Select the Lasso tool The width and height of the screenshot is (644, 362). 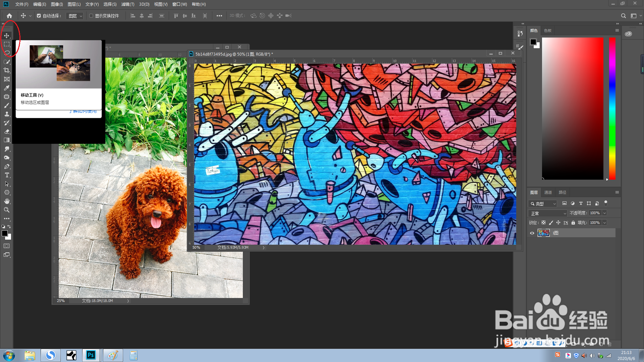pyautogui.click(x=7, y=53)
